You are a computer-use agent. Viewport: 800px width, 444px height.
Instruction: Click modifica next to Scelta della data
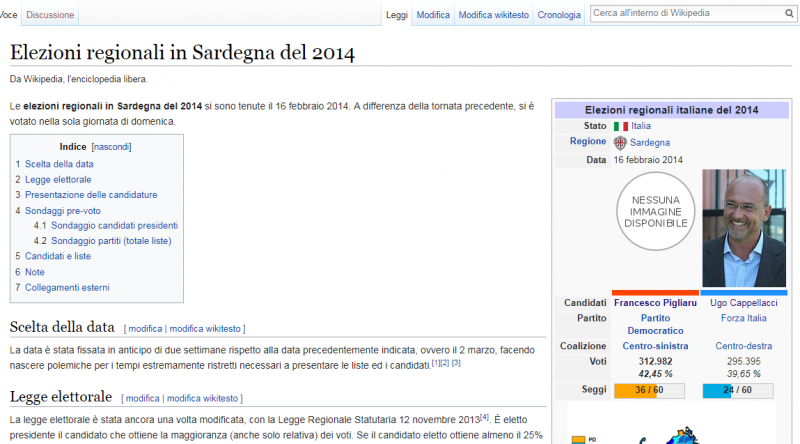tap(145, 329)
